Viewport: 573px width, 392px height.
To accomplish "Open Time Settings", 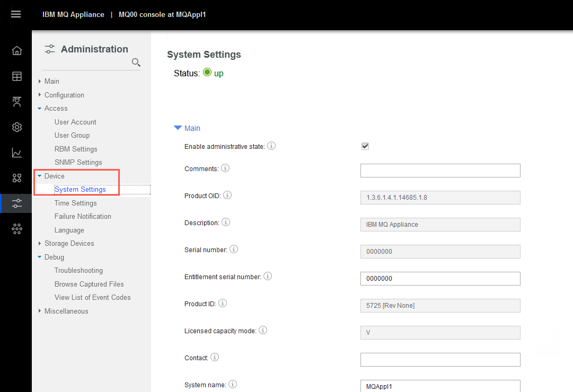I will pyautogui.click(x=76, y=203).
